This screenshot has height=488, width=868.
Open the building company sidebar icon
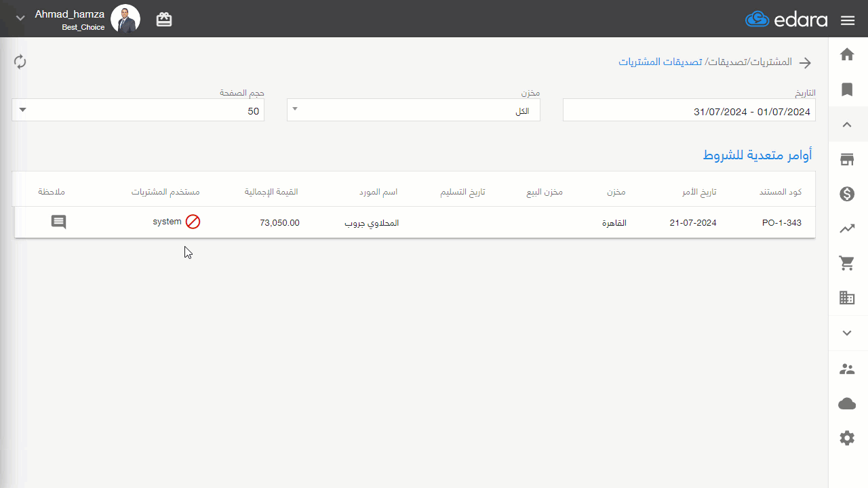[x=847, y=298]
